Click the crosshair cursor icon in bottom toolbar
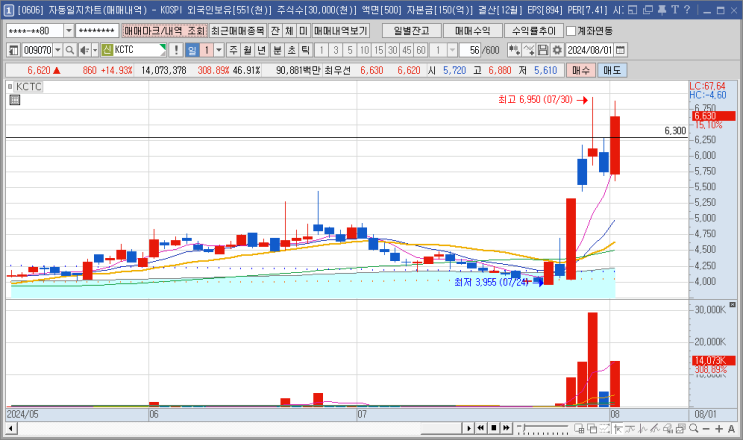 pos(617,428)
